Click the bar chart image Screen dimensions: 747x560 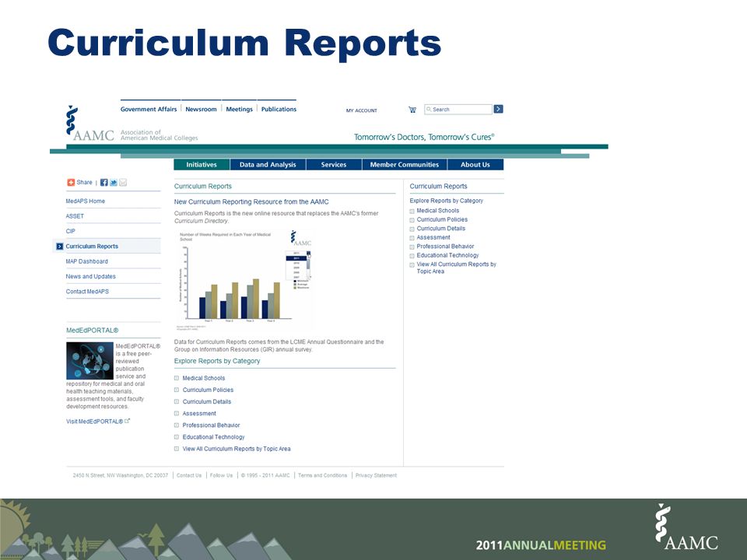tap(244, 279)
